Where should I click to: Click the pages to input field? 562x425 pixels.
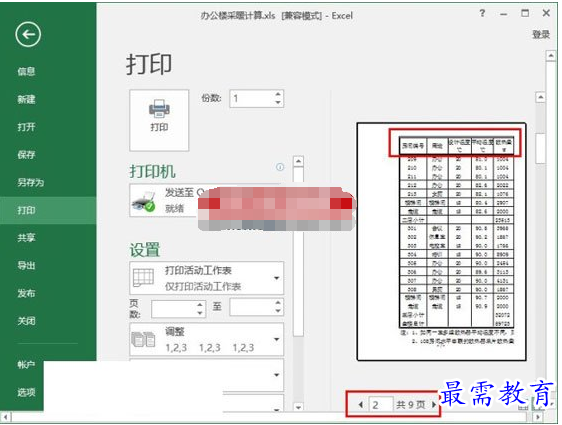(x=252, y=307)
